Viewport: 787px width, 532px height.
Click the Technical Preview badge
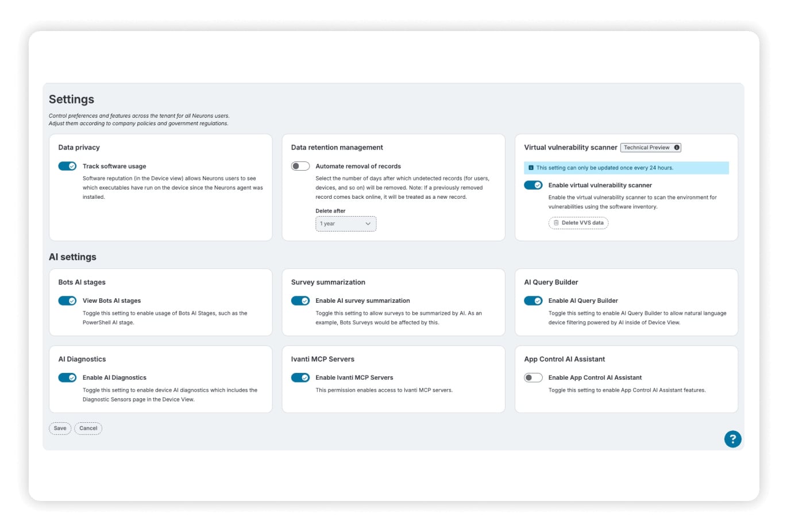pyautogui.click(x=651, y=148)
